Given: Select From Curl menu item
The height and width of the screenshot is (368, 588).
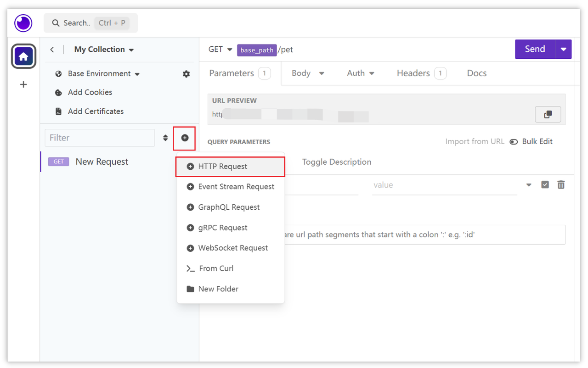Looking at the screenshot, I should coord(231,269).
